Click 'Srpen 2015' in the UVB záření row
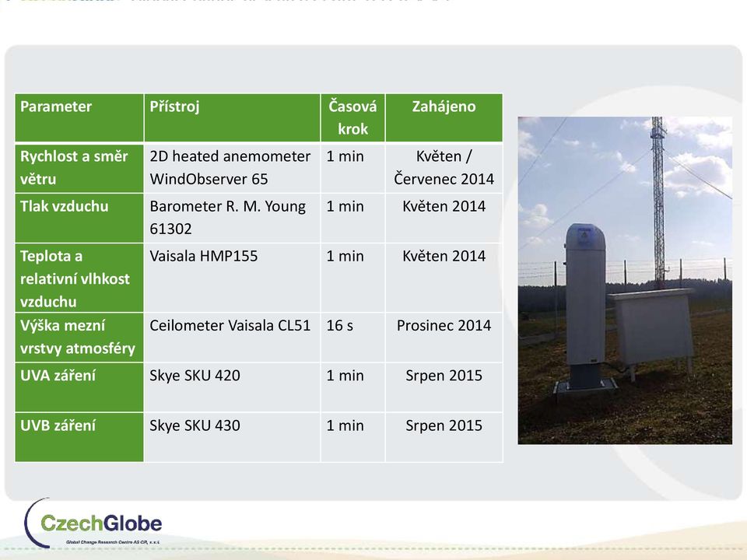The height and width of the screenshot is (560, 747). click(x=444, y=437)
